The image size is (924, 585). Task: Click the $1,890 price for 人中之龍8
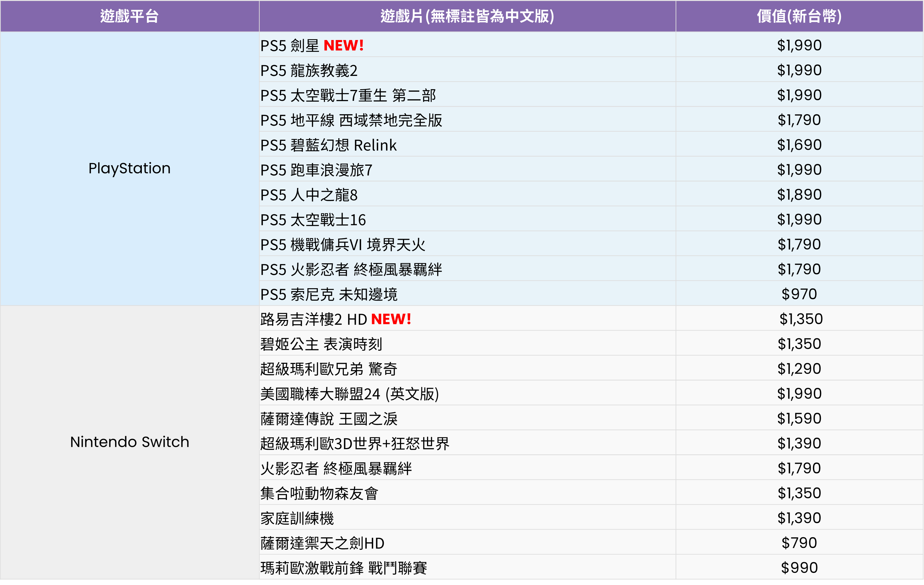tap(799, 195)
